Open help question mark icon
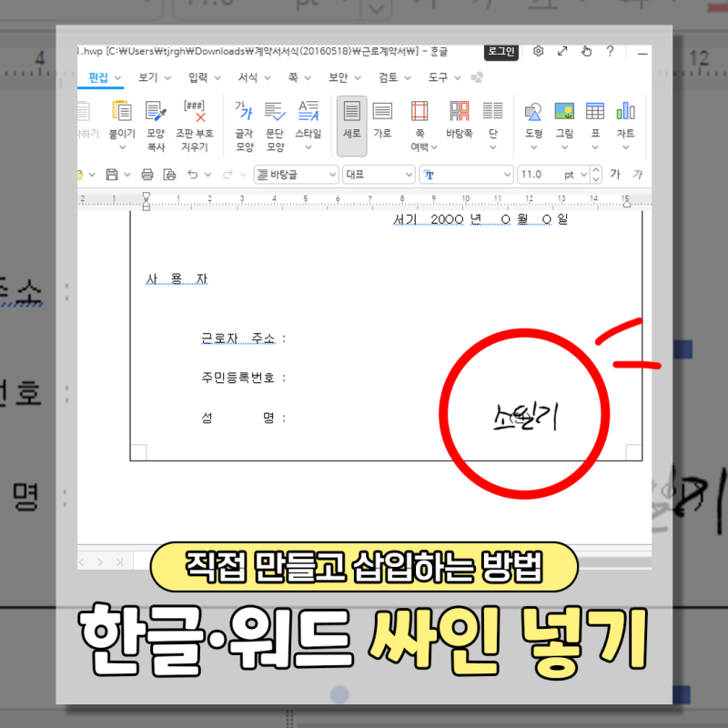Screen dimensions: 728x728 point(611,51)
